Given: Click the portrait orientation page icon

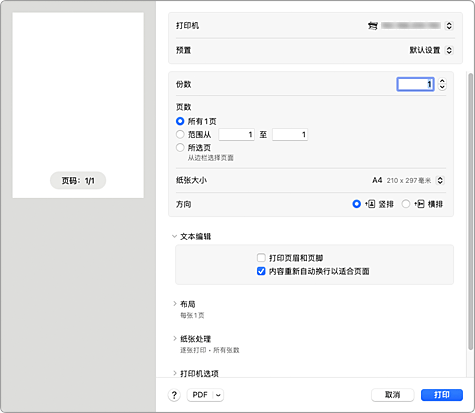Looking at the screenshot, I should (370, 204).
